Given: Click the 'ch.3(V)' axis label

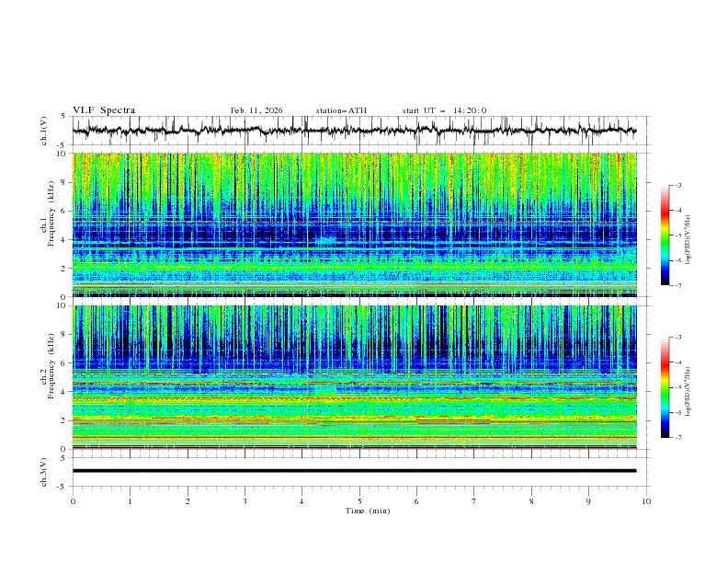Looking at the screenshot, I should tap(44, 472).
